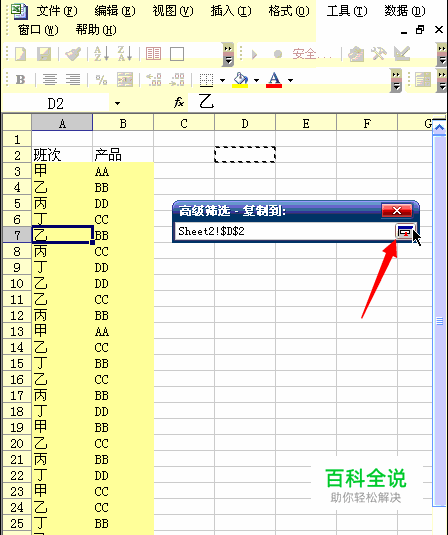
Task: Click the Visual Basic Editor icon
Action: click(356, 54)
